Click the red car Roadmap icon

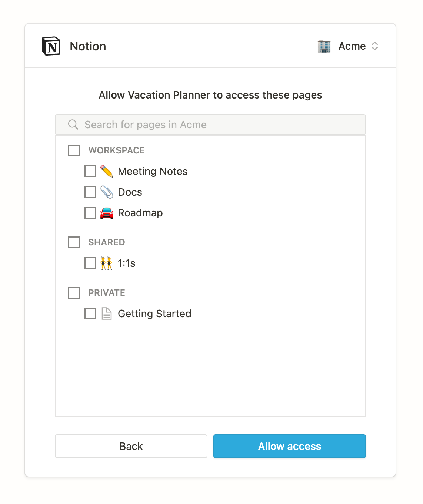(107, 213)
